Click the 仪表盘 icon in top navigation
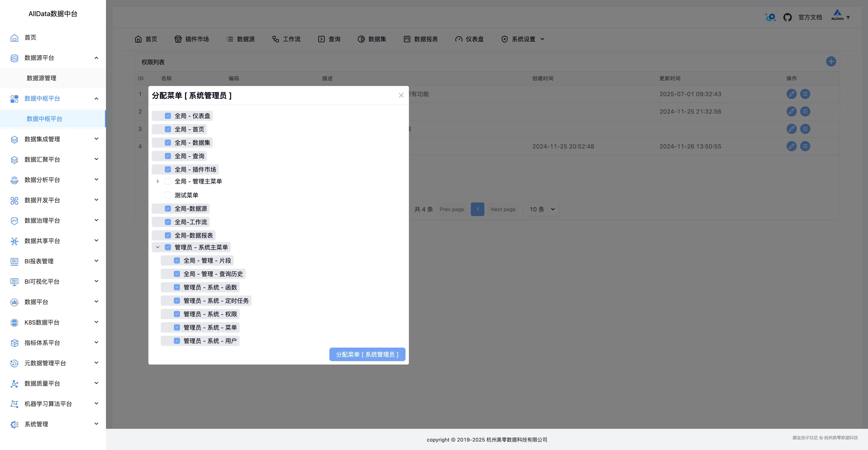The image size is (868, 450). click(459, 39)
